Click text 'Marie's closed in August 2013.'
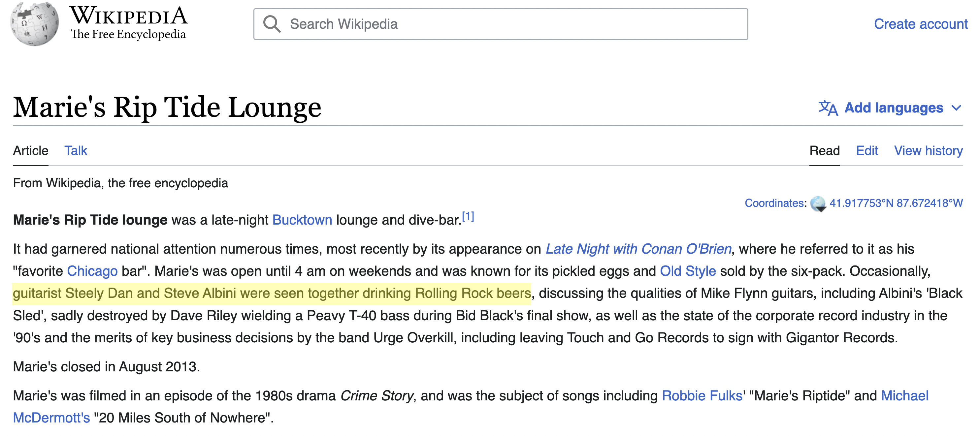The image size is (980, 436). (x=107, y=367)
